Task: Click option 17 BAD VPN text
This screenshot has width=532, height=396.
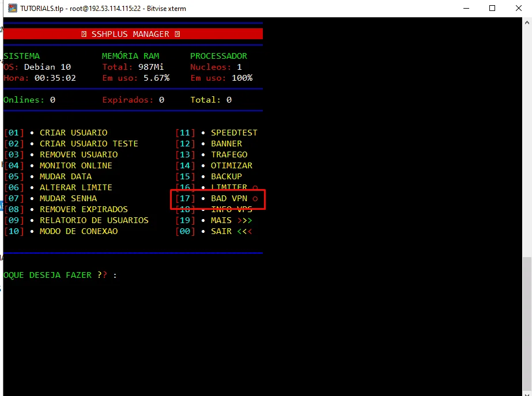Action: coord(229,198)
